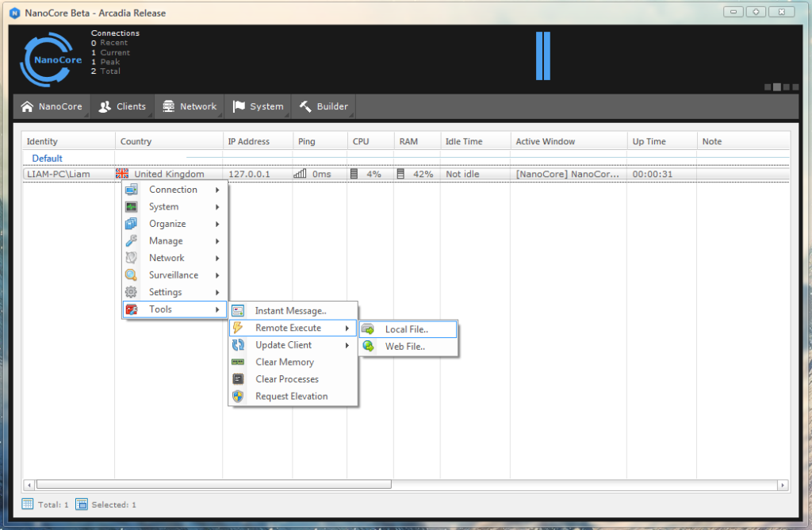The image size is (812, 530).
Task: Click the Network globe icon in context menu
Action: pos(132,258)
